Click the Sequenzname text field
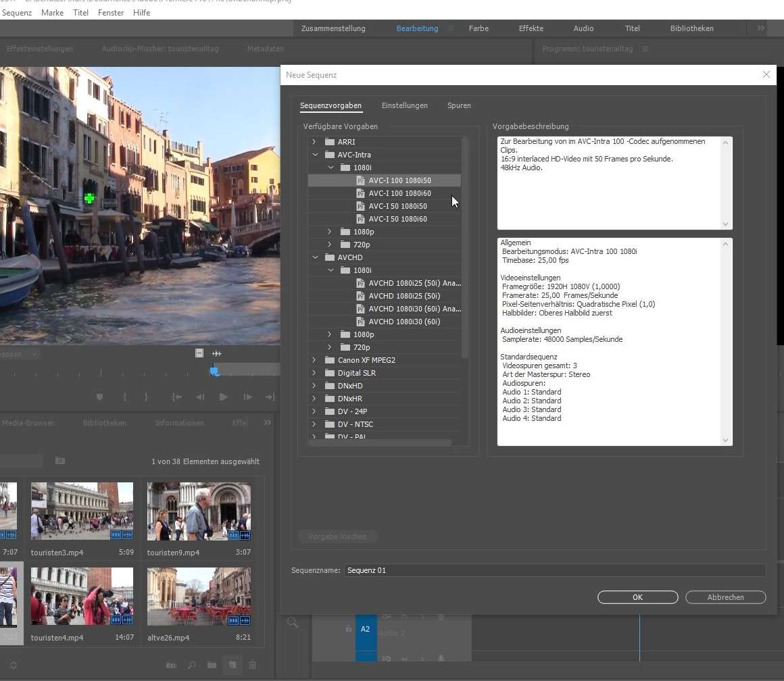 pyautogui.click(x=554, y=570)
